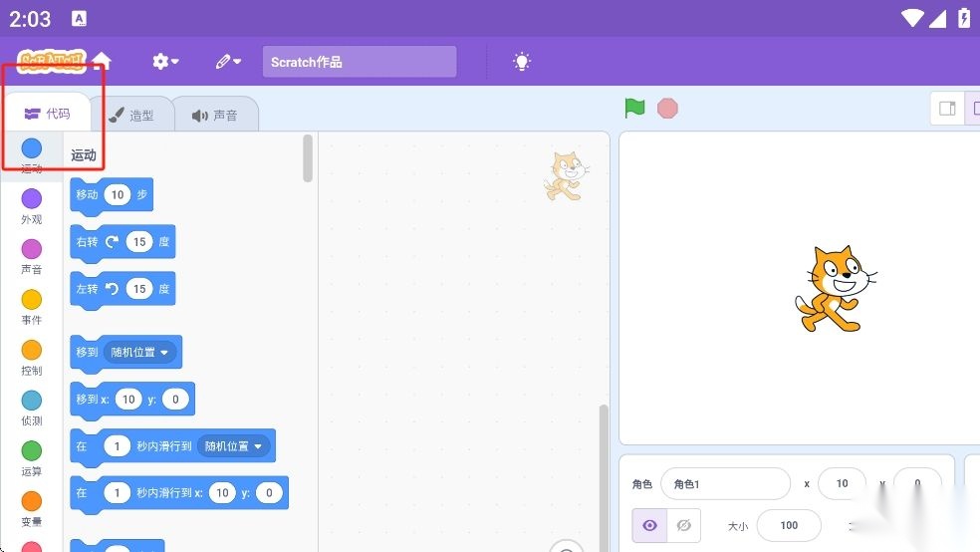Hide the sprite with crossed-eye icon
Screen dimensions: 980x552
click(x=684, y=525)
